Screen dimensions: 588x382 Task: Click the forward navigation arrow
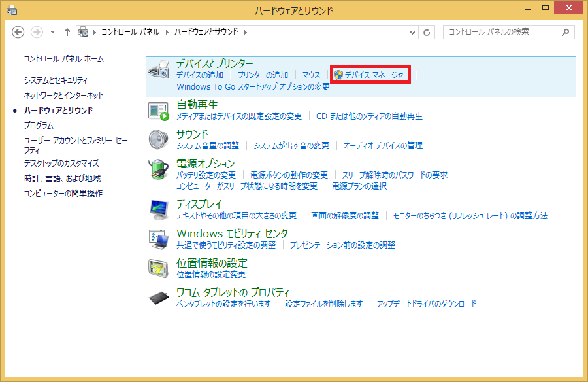coord(37,32)
